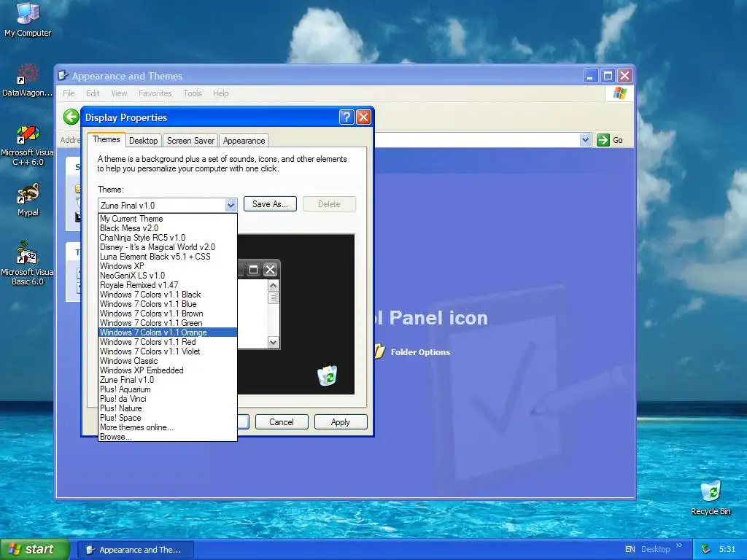Screen dimensions: 747x560
Task: Select Windows 7 Colors v1.1 Brown
Action: [168, 314]
